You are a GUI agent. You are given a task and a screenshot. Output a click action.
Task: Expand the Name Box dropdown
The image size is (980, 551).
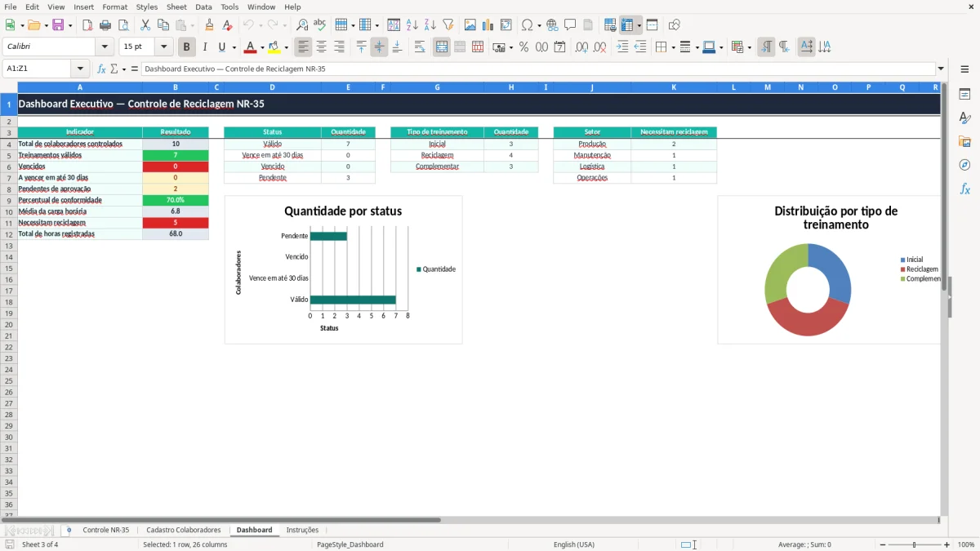(80, 69)
